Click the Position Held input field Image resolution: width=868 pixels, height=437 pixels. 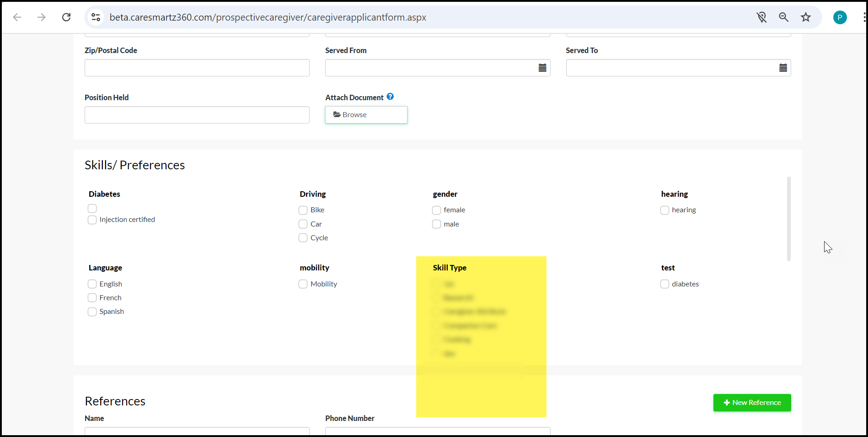tap(197, 115)
